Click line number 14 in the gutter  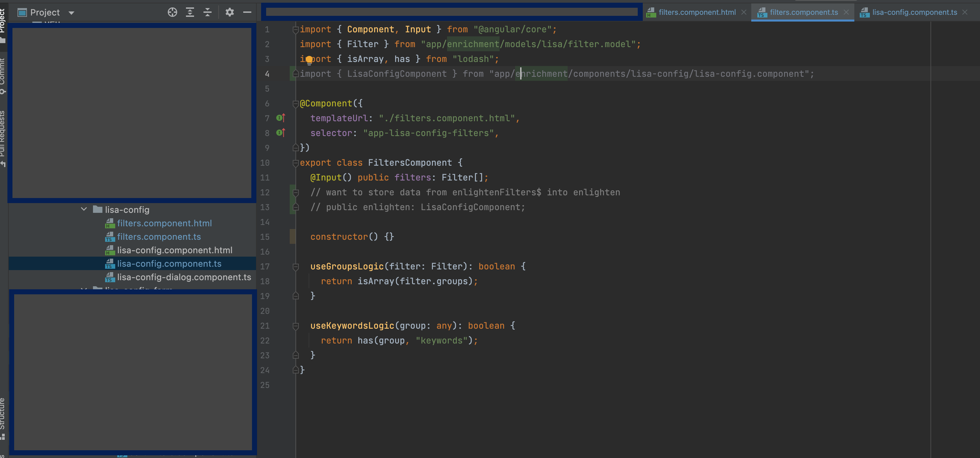265,222
